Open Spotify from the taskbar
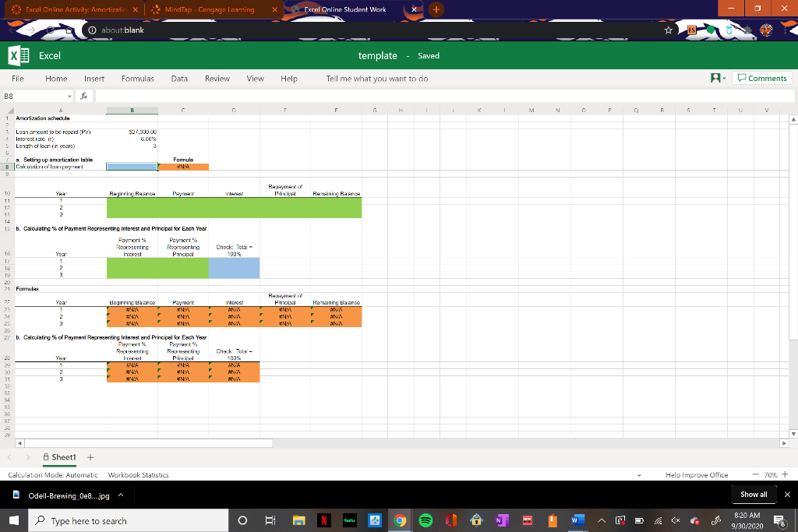 (x=426, y=520)
